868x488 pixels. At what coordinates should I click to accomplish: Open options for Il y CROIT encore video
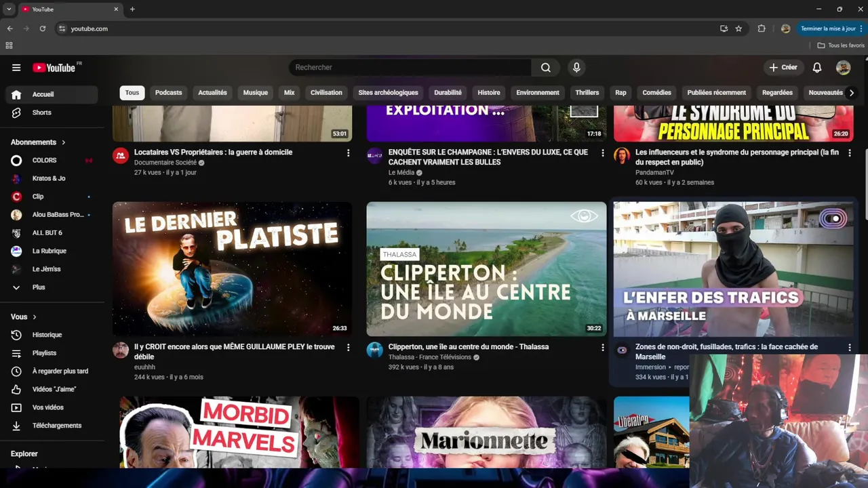(349, 348)
